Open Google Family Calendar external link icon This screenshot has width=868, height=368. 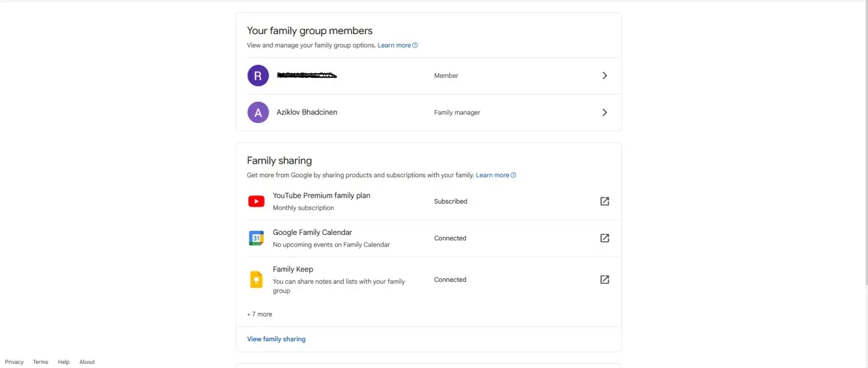pyautogui.click(x=605, y=238)
